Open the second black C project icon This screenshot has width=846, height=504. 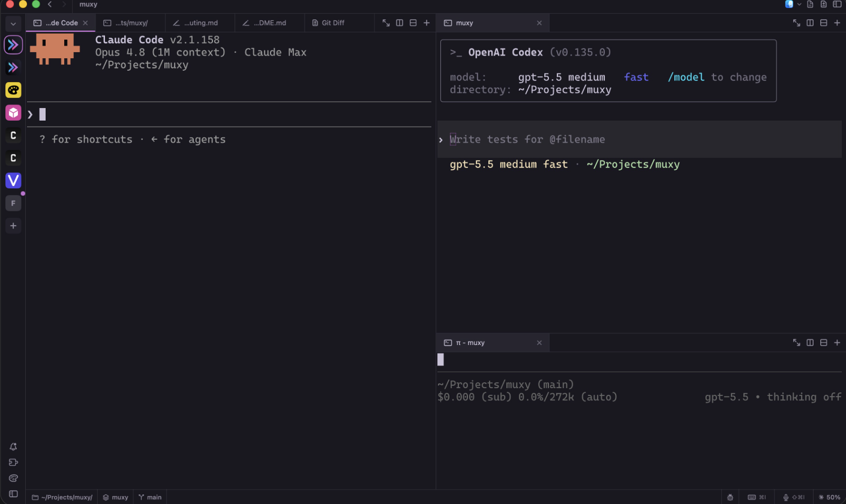[13, 158]
